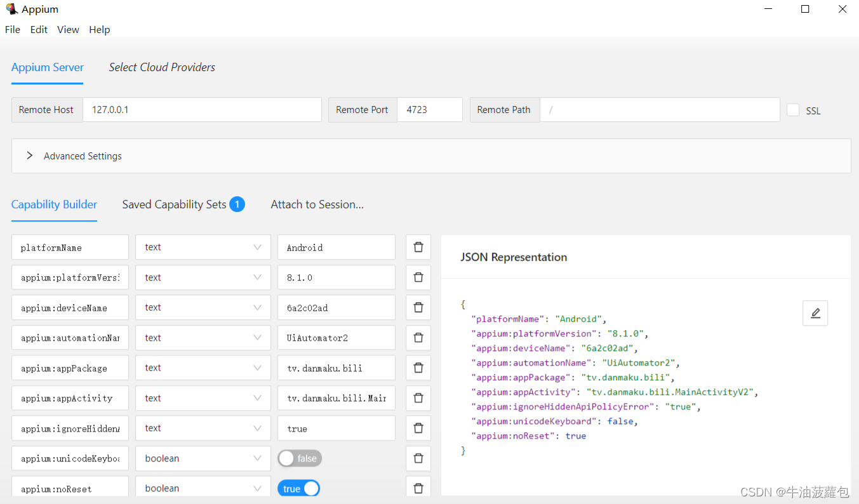The width and height of the screenshot is (859, 504).
Task: Open type dropdown for platformName
Action: pyautogui.click(x=203, y=247)
